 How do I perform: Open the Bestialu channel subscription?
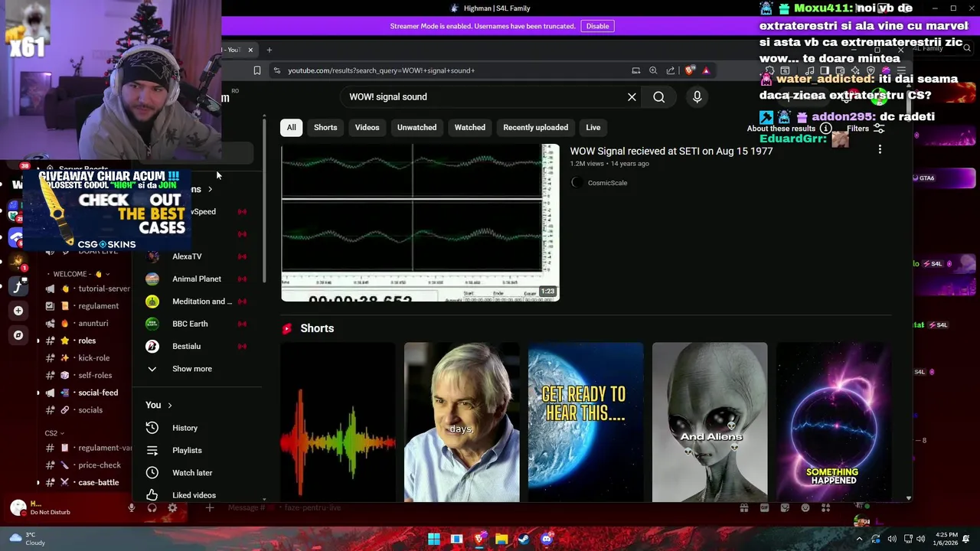click(x=186, y=347)
